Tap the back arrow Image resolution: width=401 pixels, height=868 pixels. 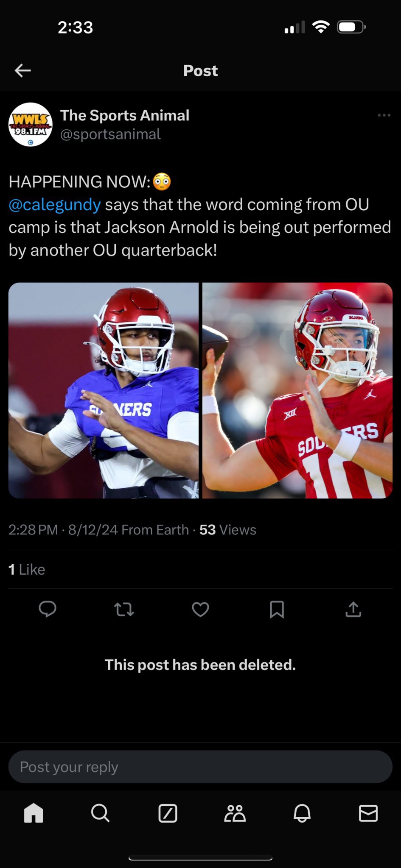(x=23, y=70)
